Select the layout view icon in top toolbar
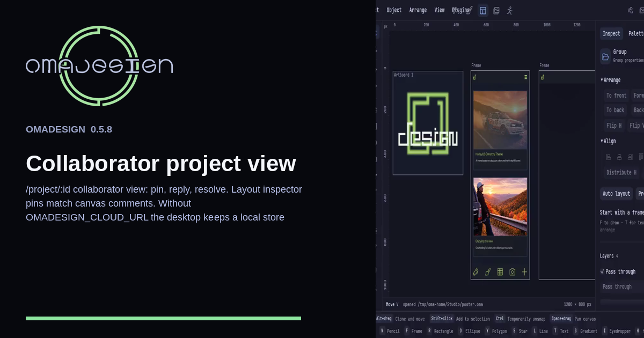644x338 pixels. pos(483,10)
